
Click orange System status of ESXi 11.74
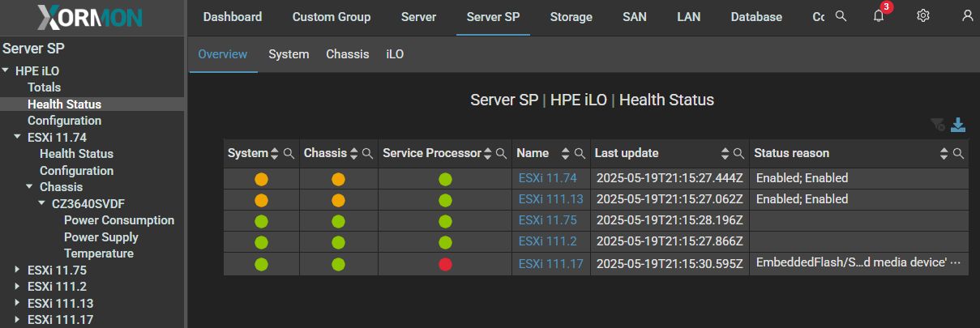[261, 179]
